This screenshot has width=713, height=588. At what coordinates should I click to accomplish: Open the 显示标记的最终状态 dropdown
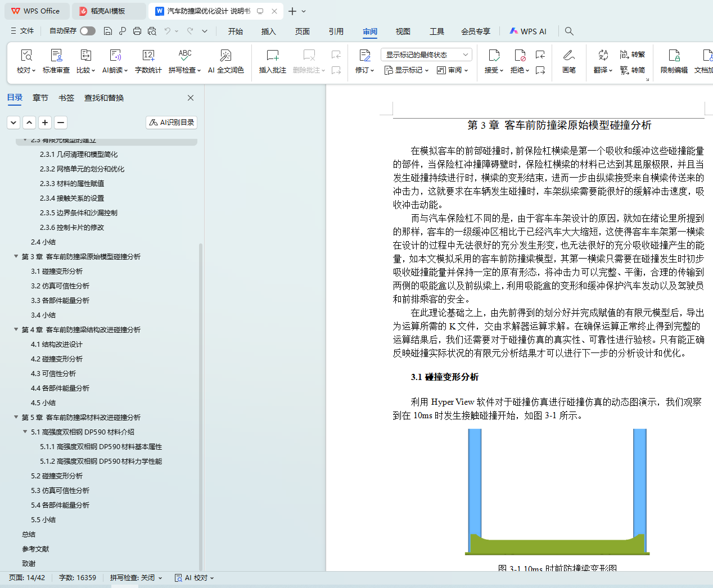426,55
